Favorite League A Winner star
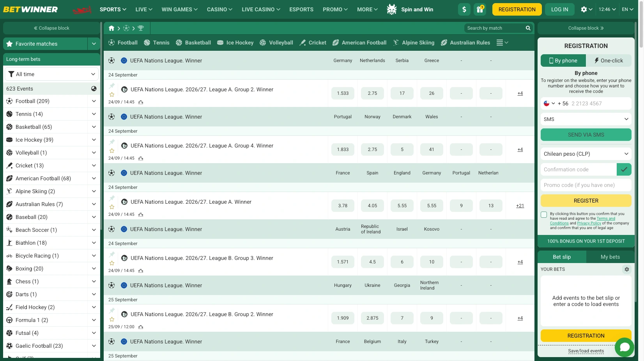This screenshot has width=644, height=361. tap(112, 207)
